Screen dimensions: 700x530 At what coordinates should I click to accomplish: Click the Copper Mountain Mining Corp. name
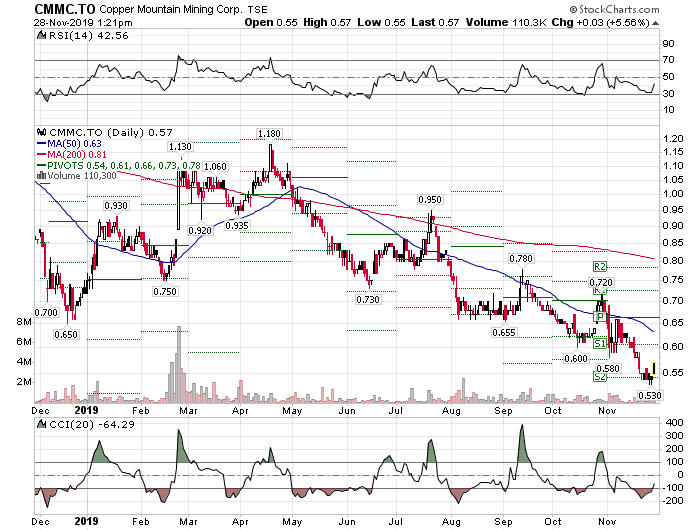pyautogui.click(x=171, y=9)
